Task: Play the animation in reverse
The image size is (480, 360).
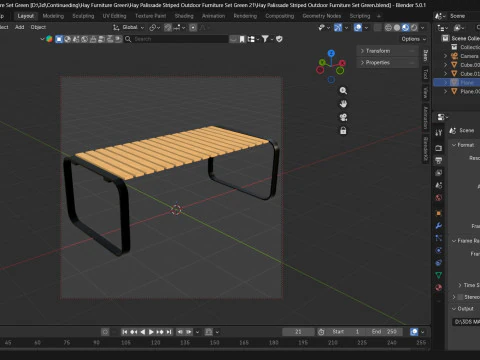Action: [143, 332]
